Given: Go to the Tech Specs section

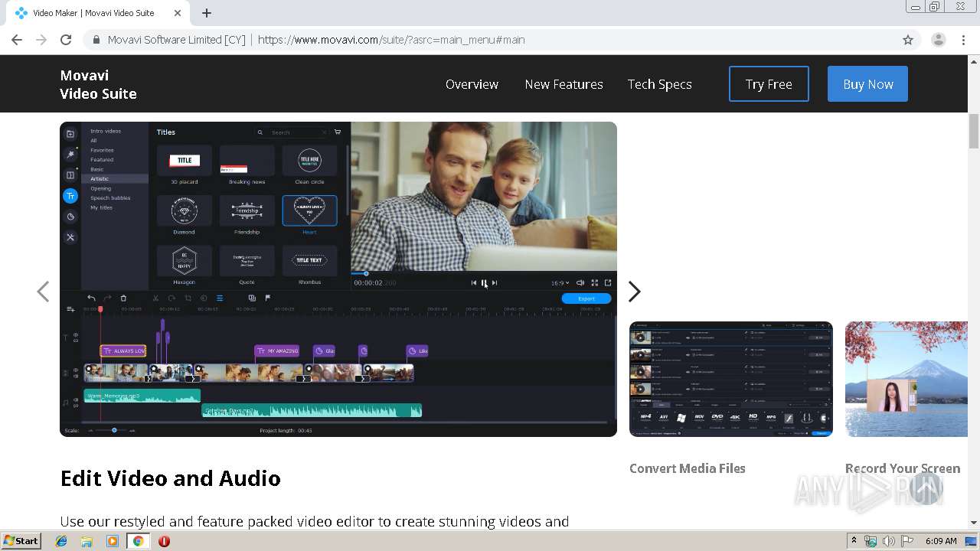Looking at the screenshot, I should [659, 84].
